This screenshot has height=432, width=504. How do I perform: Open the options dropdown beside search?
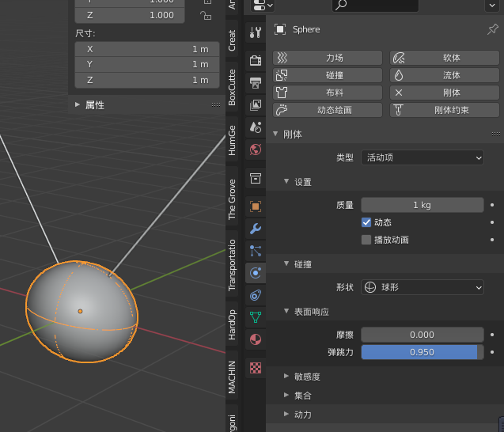(x=492, y=5)
